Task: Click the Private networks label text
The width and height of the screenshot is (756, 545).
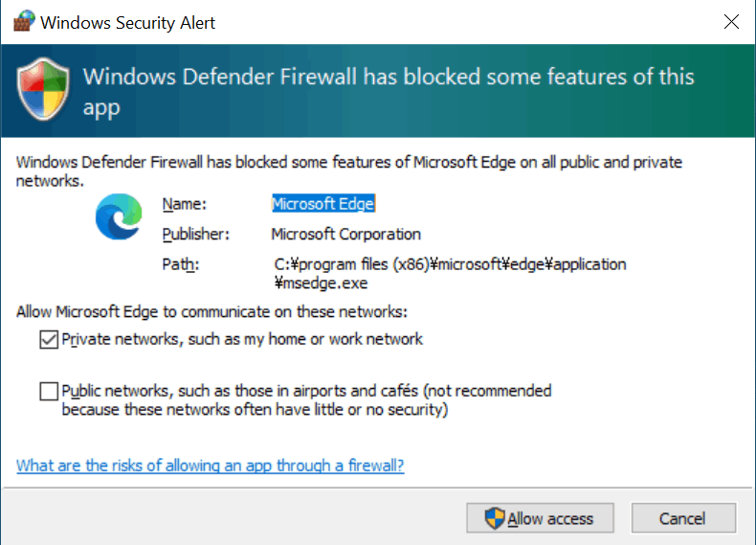Action: coord(242,339)
